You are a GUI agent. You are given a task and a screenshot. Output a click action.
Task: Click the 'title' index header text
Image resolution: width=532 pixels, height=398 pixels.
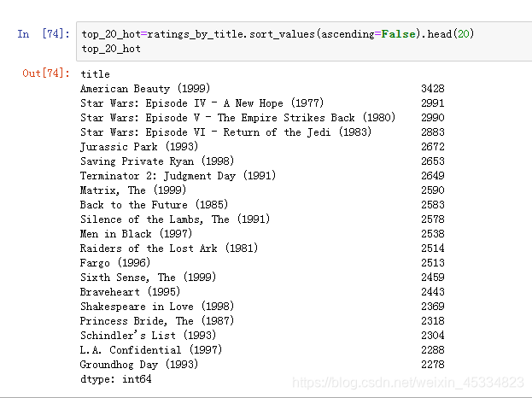pyautogui.click(x=95, y=74)
